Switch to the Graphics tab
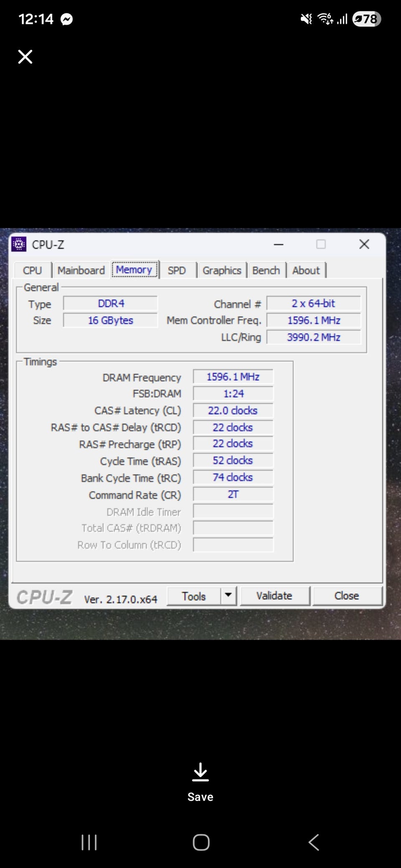Screen dimensions: 401x868 click(x=222, y=270)
